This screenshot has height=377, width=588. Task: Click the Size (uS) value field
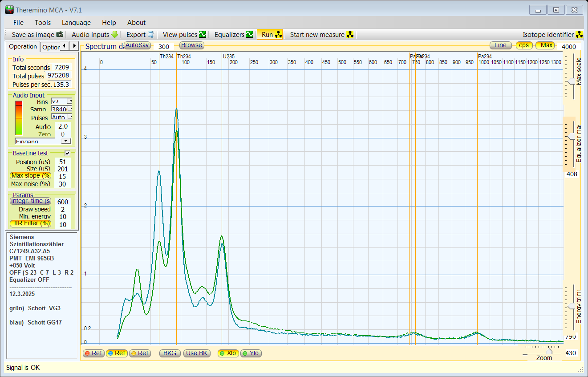(x=62, y=169)
